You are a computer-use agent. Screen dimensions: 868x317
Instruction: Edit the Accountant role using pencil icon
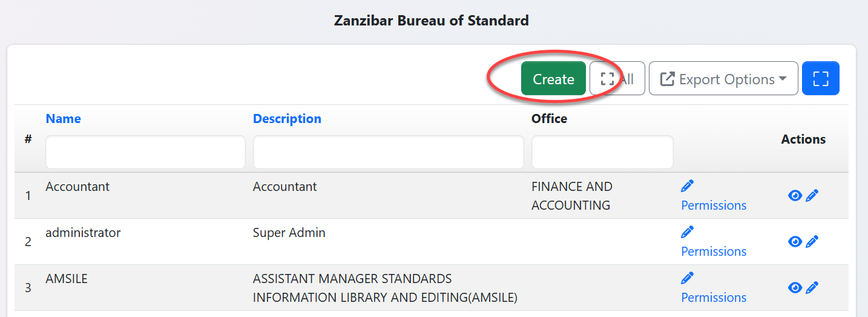[x=812, y=195]
